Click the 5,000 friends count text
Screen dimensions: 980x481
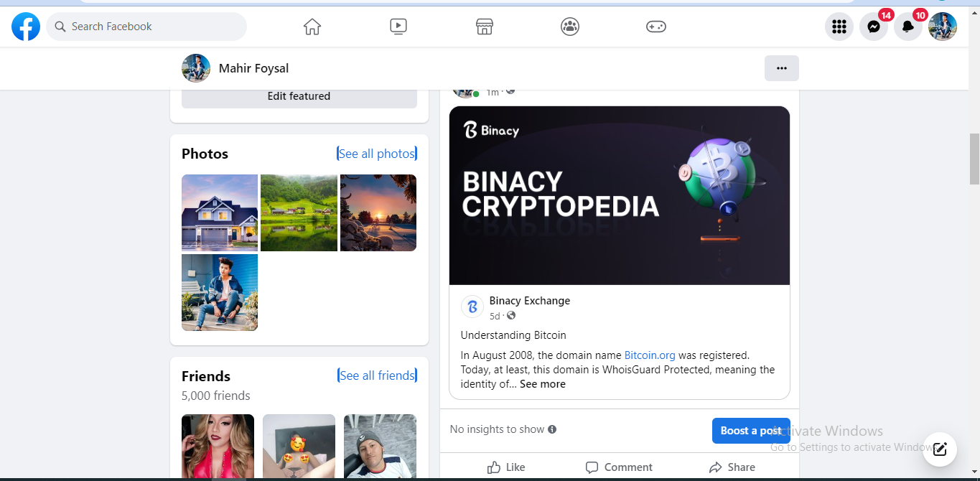[216, 396]
